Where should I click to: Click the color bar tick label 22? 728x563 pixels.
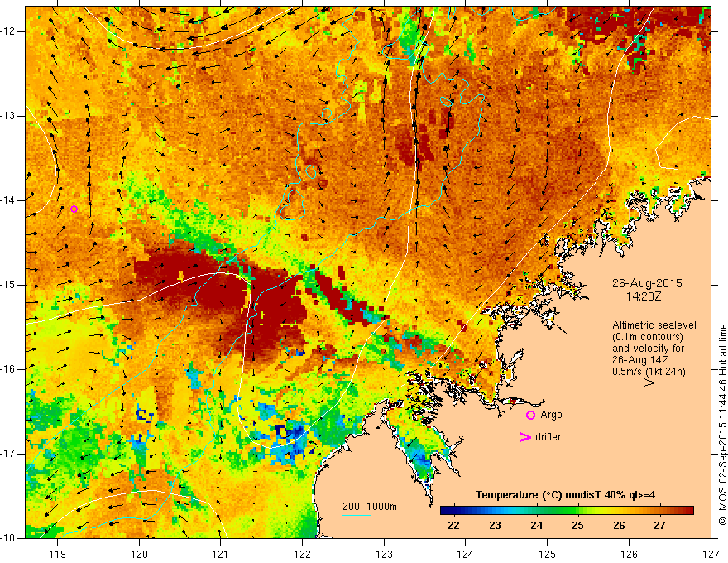453,526
